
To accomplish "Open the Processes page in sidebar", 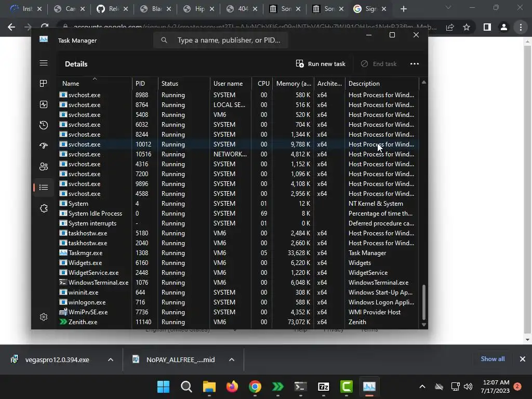I will click(x=44, y=84).
